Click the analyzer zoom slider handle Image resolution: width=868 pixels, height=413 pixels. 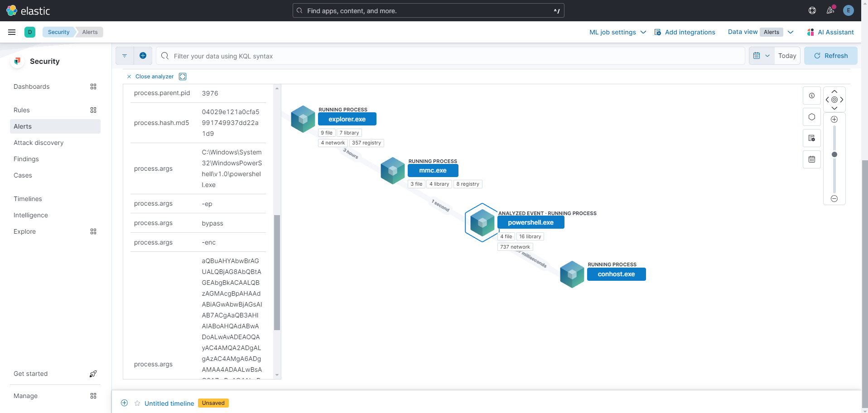(x=834, y=154)
